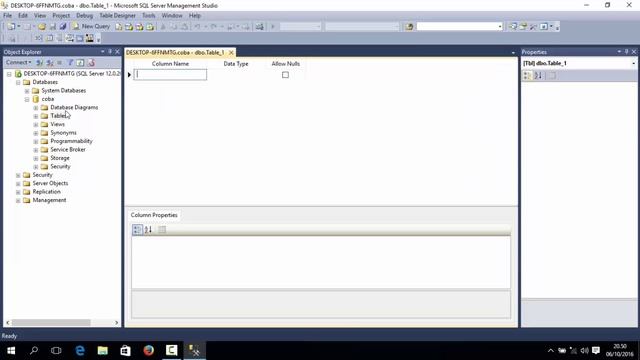Click the Column Name input cell
The image size is (640, 360).
(x=170, y=75)
